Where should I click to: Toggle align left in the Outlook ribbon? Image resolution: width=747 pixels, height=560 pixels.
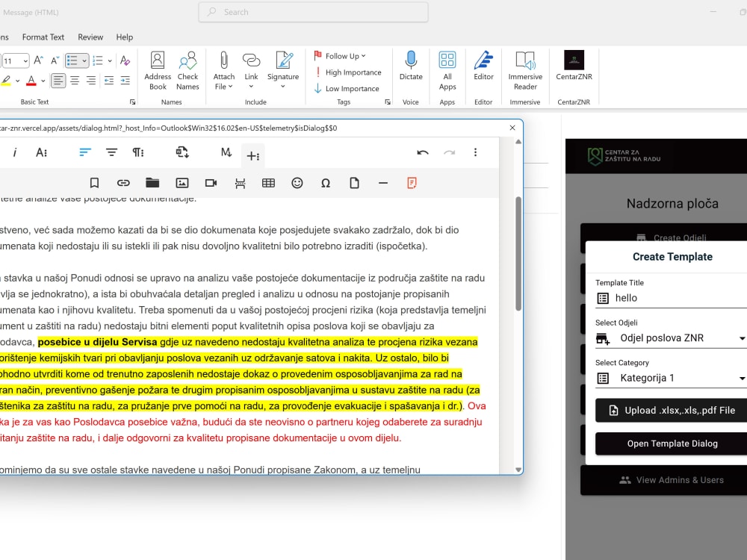[58, 81]
